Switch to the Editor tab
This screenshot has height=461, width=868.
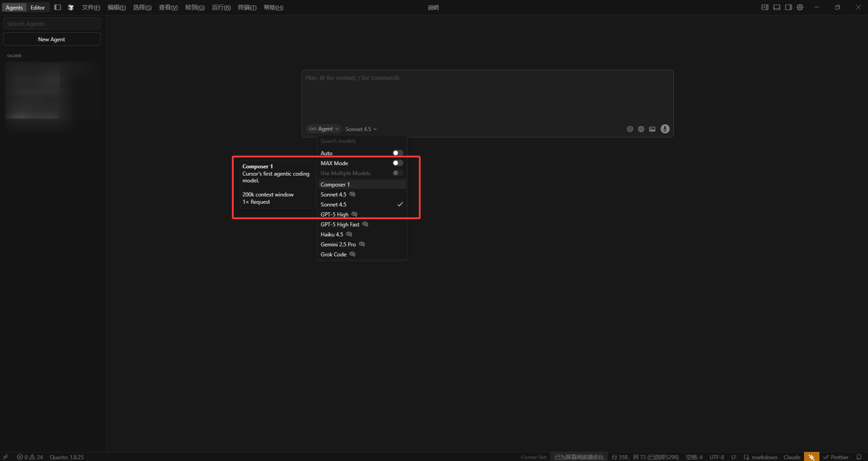point(38,7)
